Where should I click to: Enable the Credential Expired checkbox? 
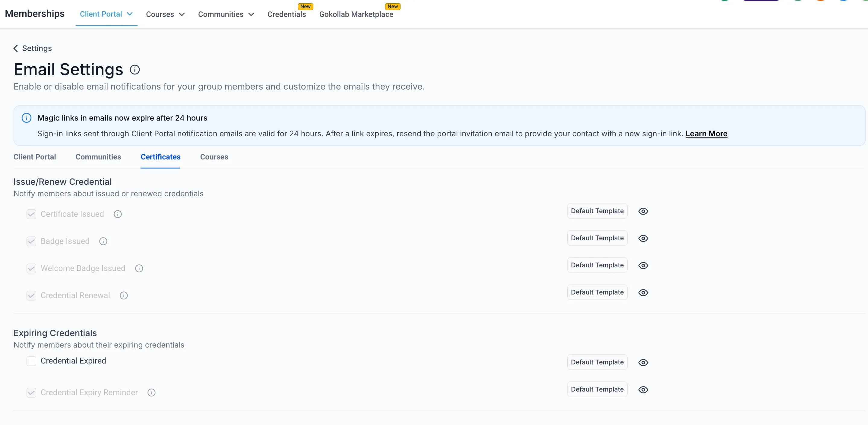coord(31,361)
